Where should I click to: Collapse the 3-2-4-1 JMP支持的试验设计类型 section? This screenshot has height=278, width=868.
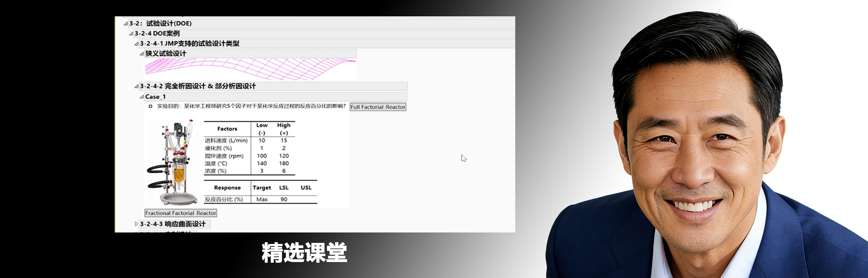click(x=136, y=44)
